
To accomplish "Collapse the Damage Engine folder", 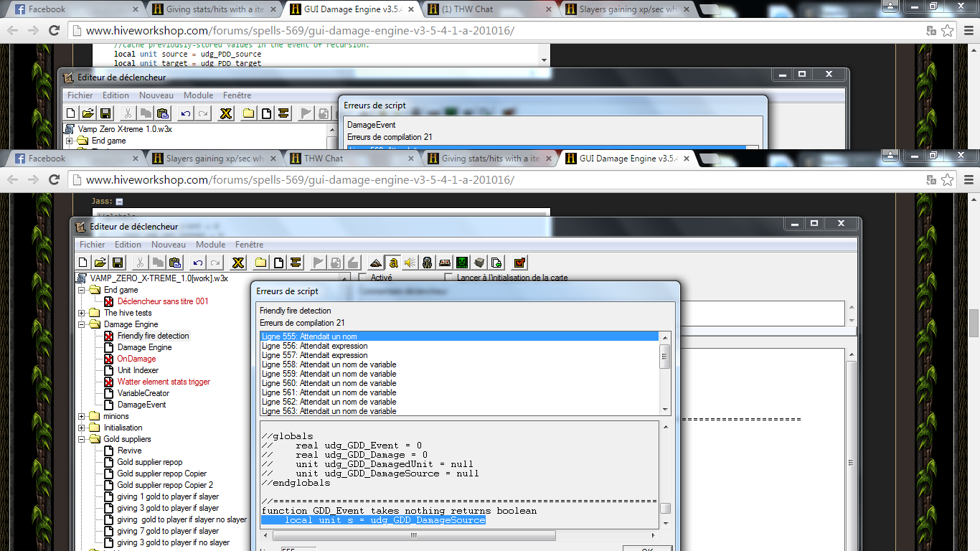I will (82, 324).
